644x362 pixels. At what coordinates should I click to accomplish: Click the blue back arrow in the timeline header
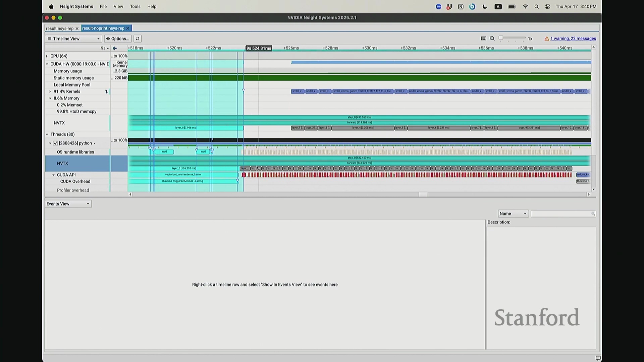[x=115, y=48]
